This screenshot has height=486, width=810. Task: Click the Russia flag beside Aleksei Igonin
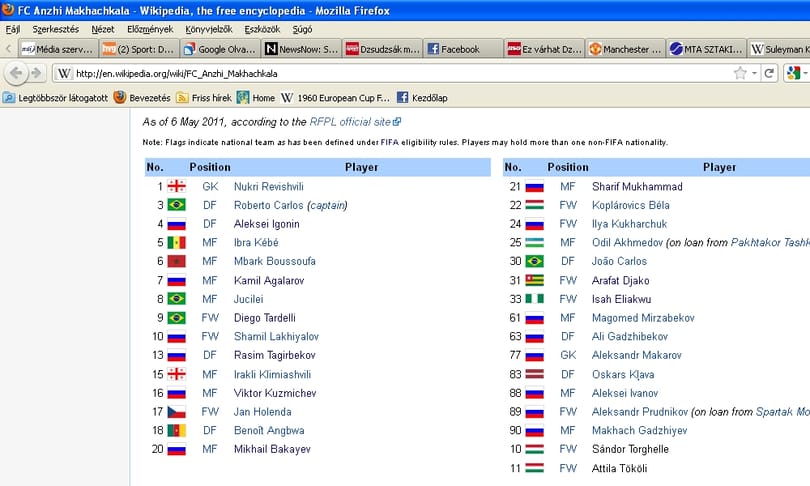(x=176, y=224)
